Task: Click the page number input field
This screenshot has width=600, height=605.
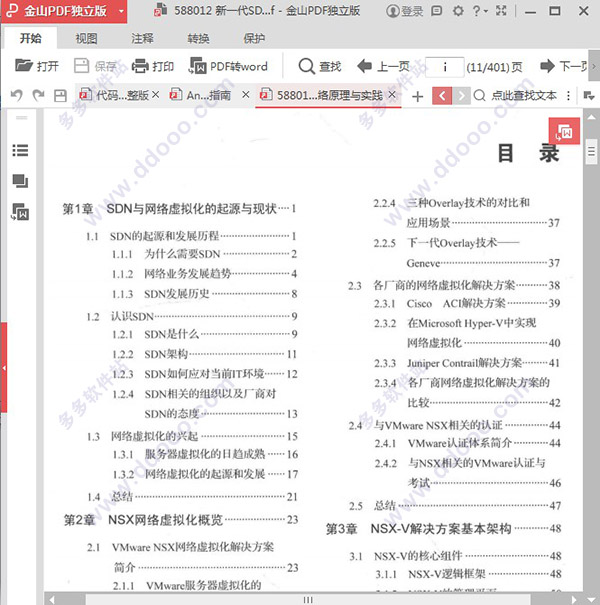Action: pos(445,67)
